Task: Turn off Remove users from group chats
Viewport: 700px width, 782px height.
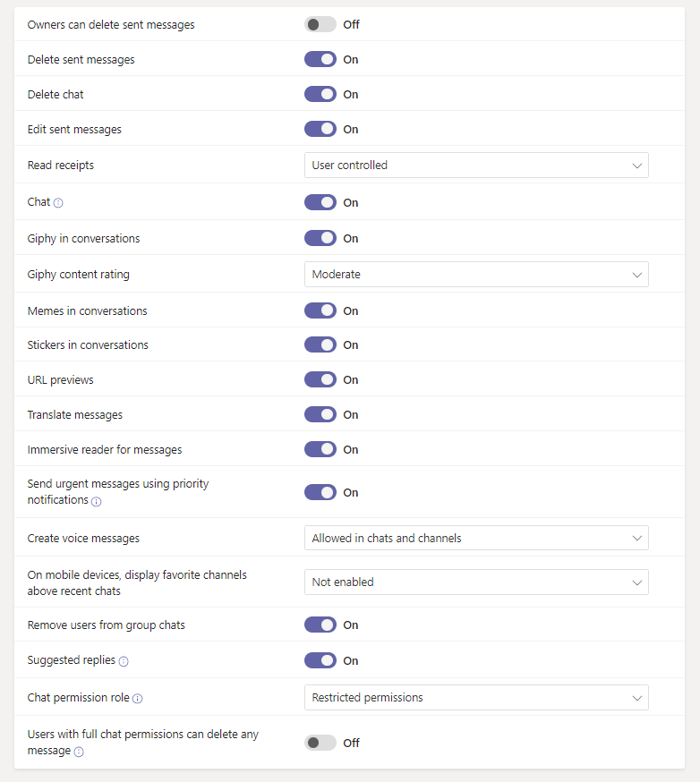Action: point(320,625)
